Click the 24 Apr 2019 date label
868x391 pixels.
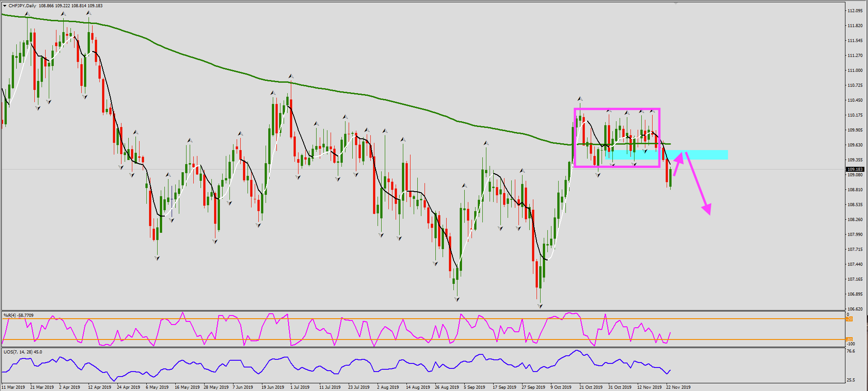click(x=129, y=387)
